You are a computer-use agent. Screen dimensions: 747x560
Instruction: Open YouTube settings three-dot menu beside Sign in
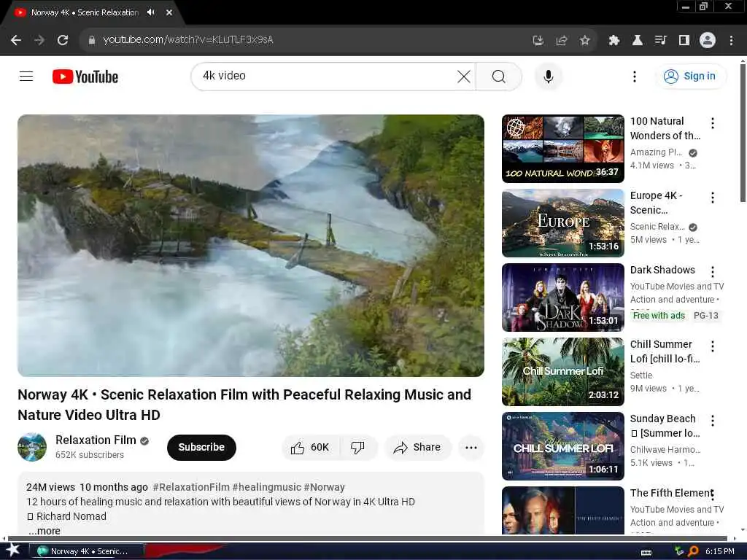(634, 76)
